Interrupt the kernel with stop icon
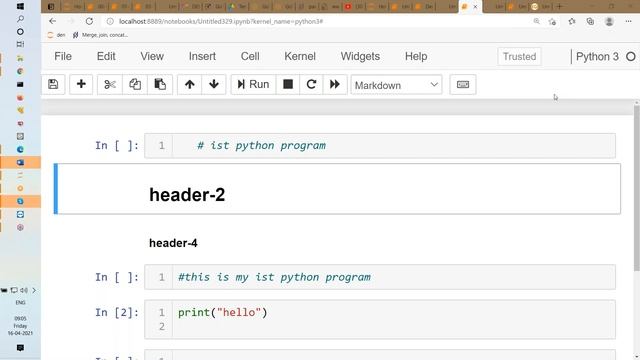The image size is (640, 360). [x=288, y=84]
